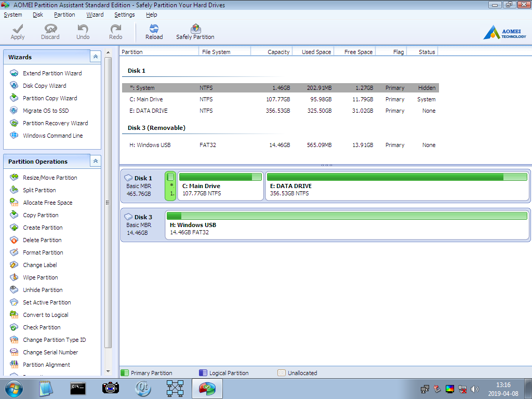The width and height of the screenshot is (532, 399).
Task: Click the Windows Command Line icon
Action: (x=14, y=136)
